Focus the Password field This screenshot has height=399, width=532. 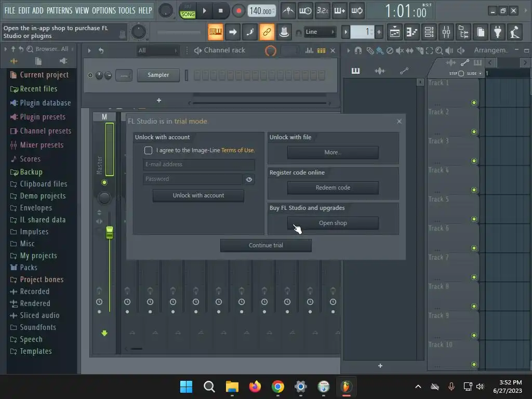click(x=192, y=179)
